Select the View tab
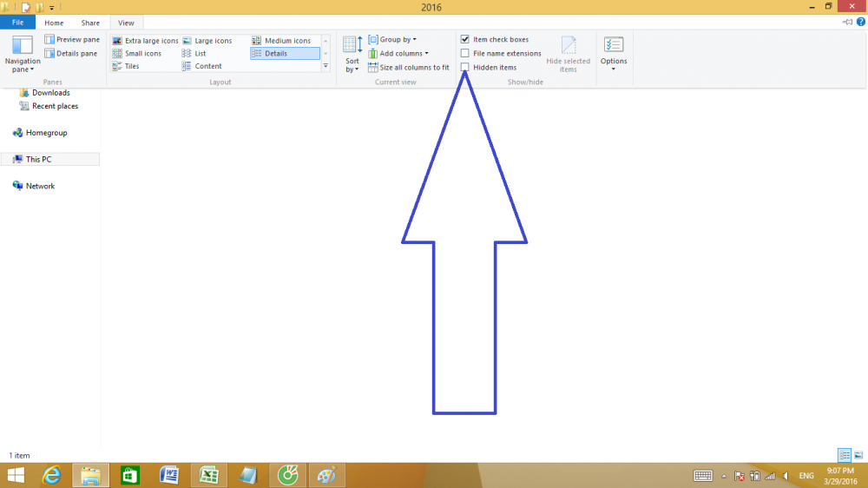This screenshot has width=868, height=488. 126,23
